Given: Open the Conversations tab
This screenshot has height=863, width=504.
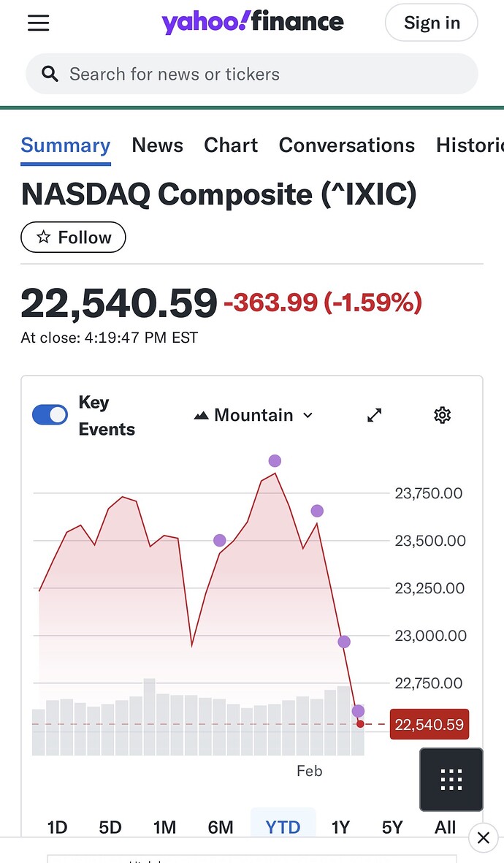Looking at the screenshot, I should click(346, 145).
